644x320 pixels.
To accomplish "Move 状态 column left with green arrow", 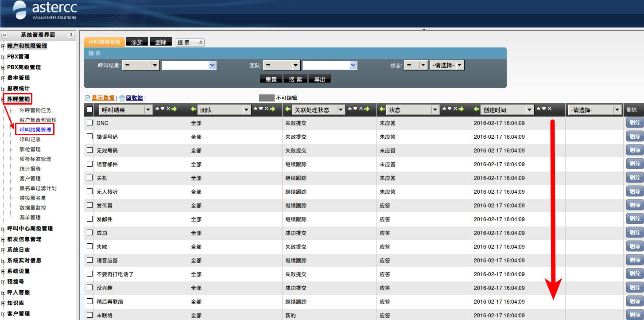I will pyautogui.click(x=382, y=109).
